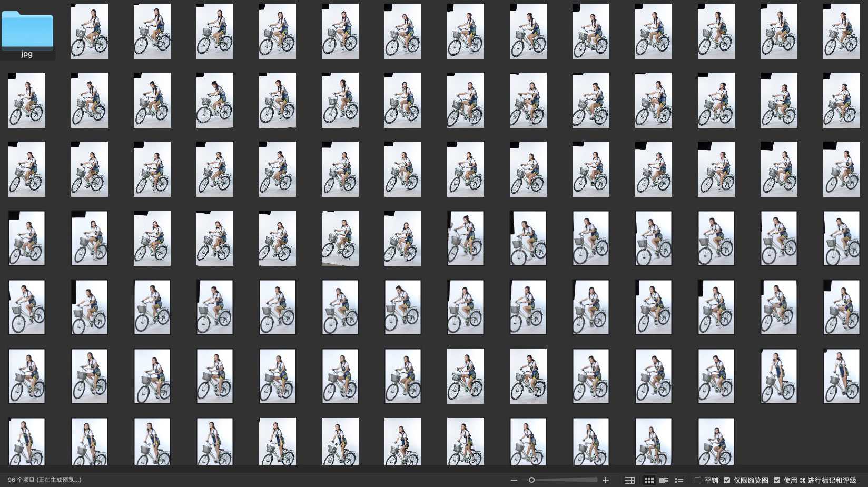The image size is (868, 487).
Task: Select the first photo thumbnail in the bottom row
Action: [27, 441]
